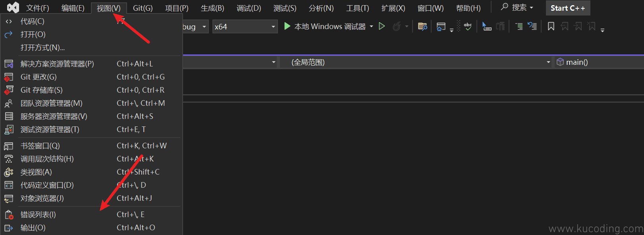This screenshot has width=644, height=235.
Task: Toggle a bookmark with the bookmark icon
Action: point(551,26)
